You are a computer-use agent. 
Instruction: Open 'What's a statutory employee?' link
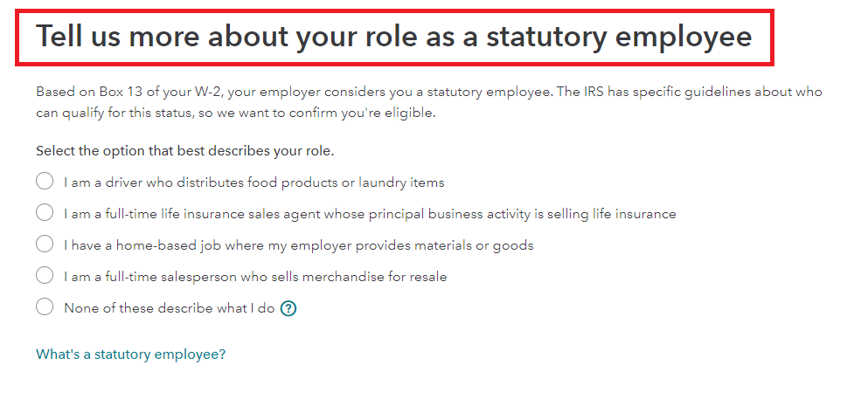(130, 354)
